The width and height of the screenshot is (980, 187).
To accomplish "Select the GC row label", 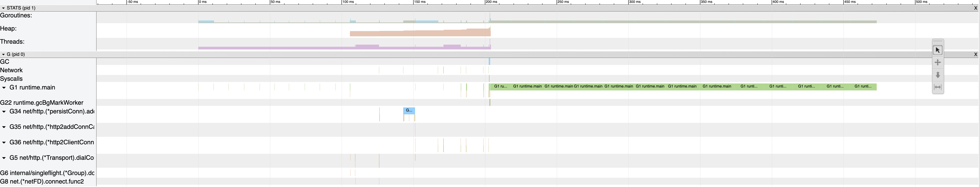I will tap(5, 62).
